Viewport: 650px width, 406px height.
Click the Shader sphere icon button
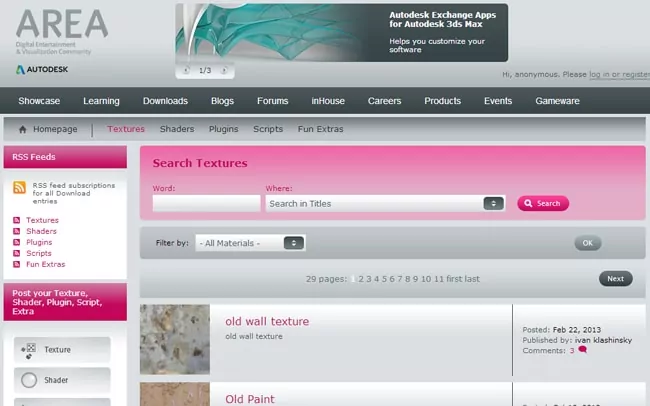(30, 380)
